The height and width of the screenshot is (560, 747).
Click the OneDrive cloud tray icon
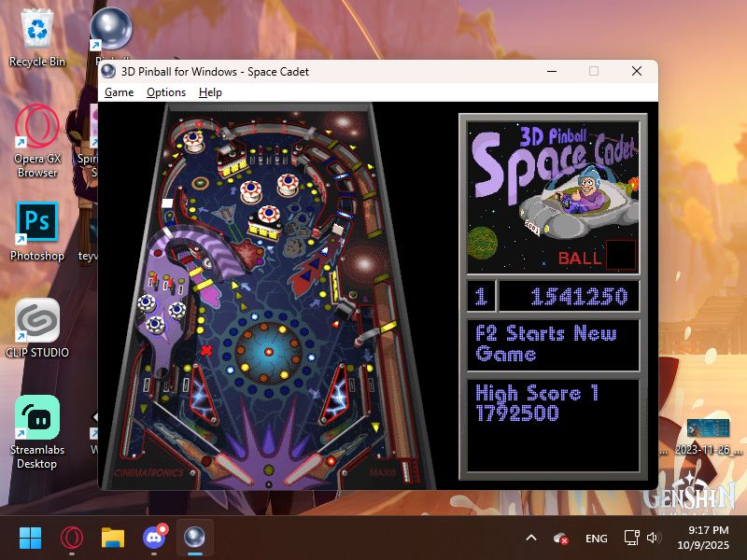point(561,539)
